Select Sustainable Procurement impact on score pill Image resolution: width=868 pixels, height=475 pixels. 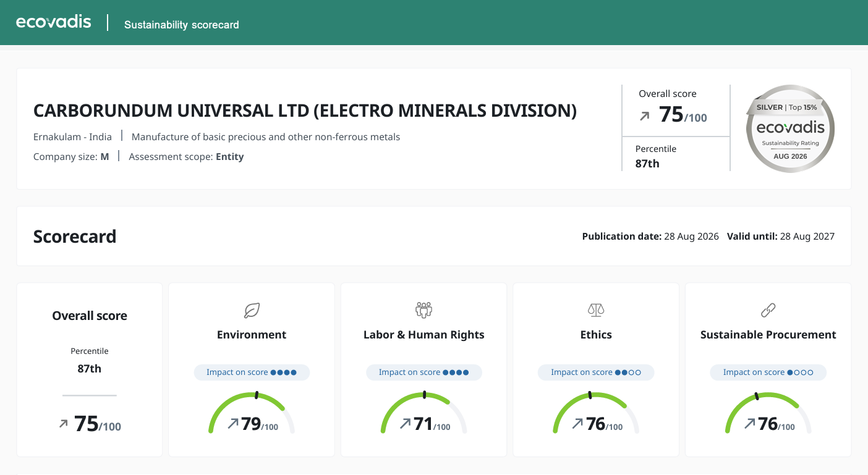pyautogui.click(x=768, y=372)
